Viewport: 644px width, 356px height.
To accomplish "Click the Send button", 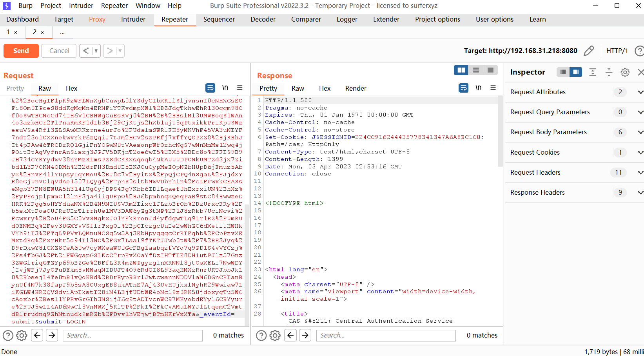I will 21,51.
